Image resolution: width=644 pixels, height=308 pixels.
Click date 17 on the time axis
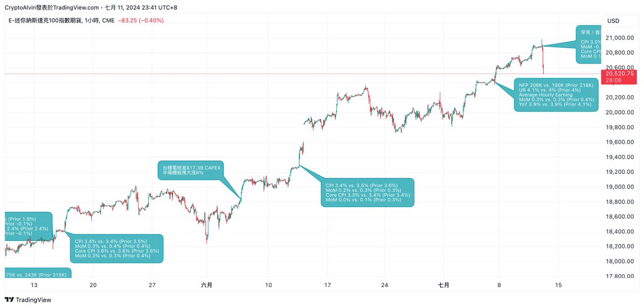pos(327,285)
